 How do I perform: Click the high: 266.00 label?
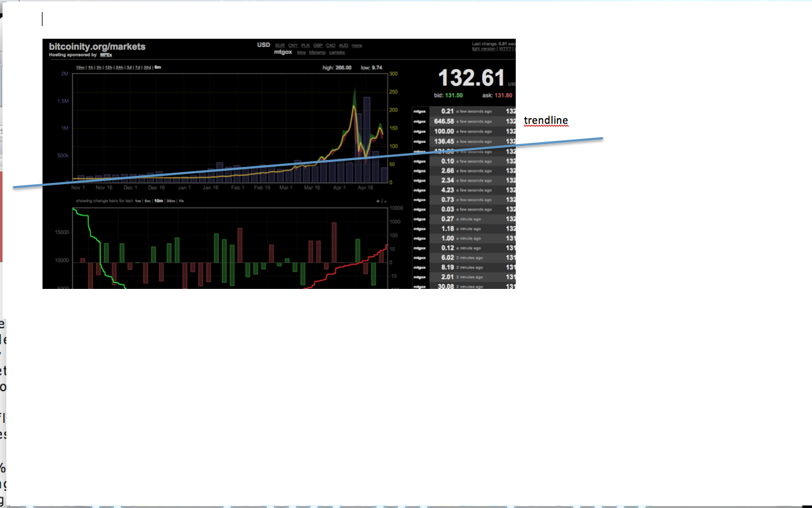tap(337, 67)
